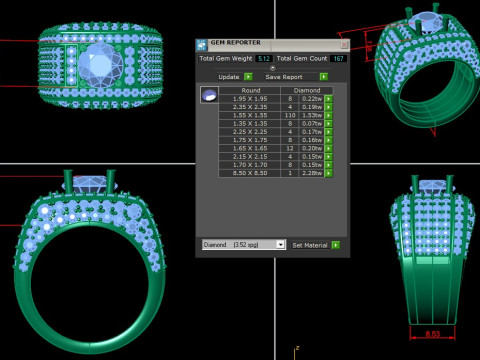Image resolution: width=480 pixels, height=360 pixels.
Task: Select the 8.50 X 8.50 size cell
Action: point(250,173)
